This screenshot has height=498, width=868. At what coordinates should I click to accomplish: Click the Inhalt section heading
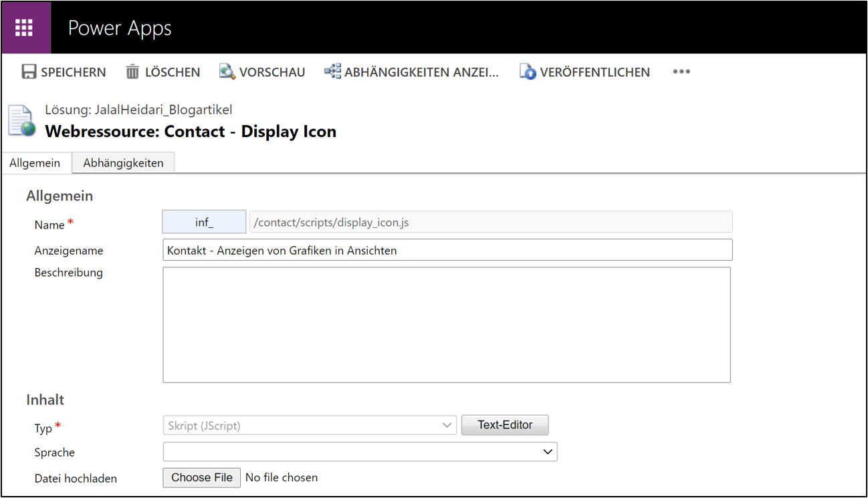pyautogui.click(x=45, y=400)
